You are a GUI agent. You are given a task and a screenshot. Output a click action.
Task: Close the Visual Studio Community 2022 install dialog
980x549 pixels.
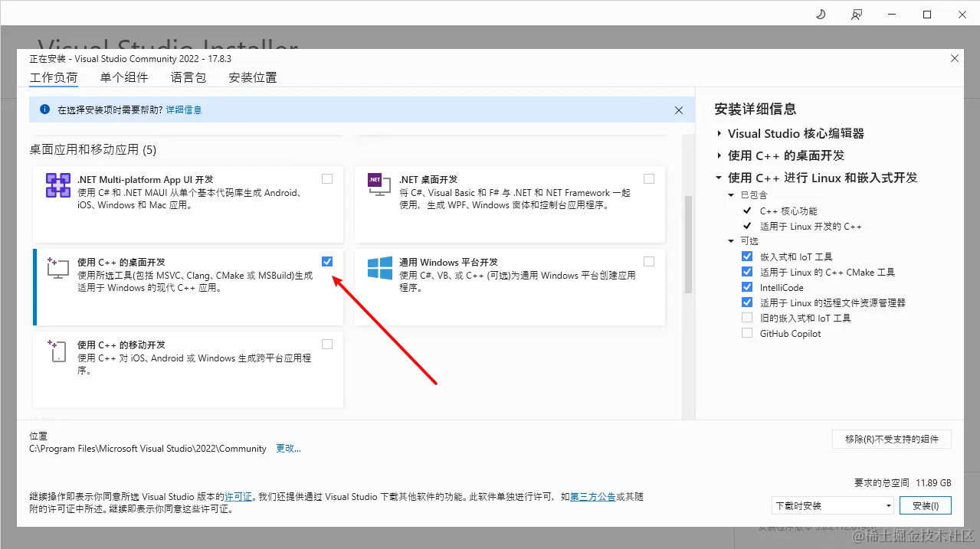(954, 58)
